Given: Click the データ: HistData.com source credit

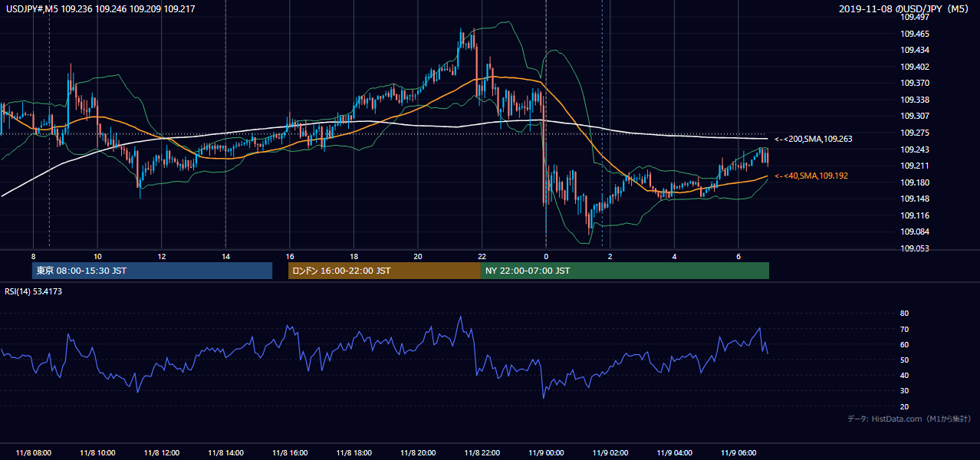Looking at the screenshot, I should 909,419.
